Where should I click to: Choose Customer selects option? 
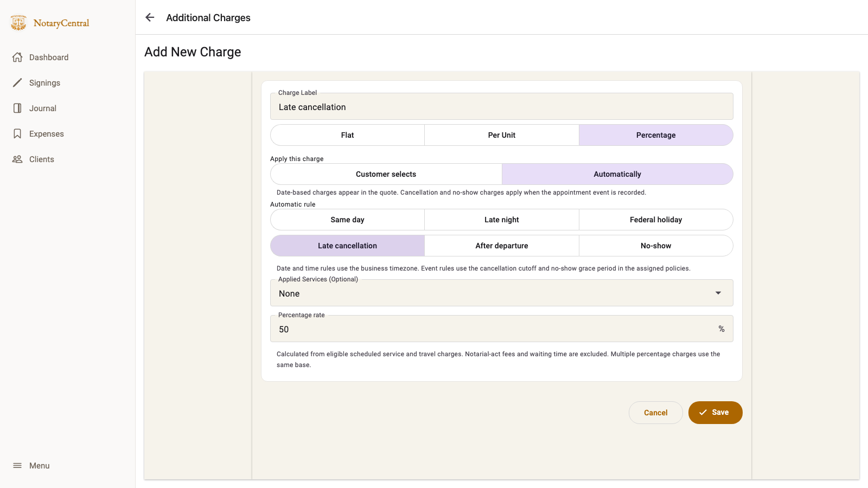[386, 174]
